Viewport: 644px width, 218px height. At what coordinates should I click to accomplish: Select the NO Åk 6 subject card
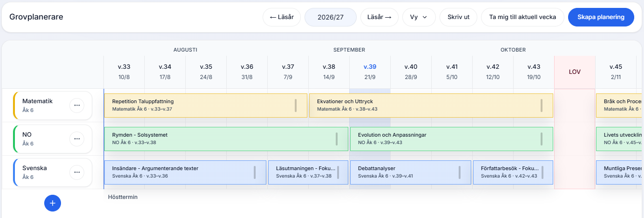pos(53,139)
